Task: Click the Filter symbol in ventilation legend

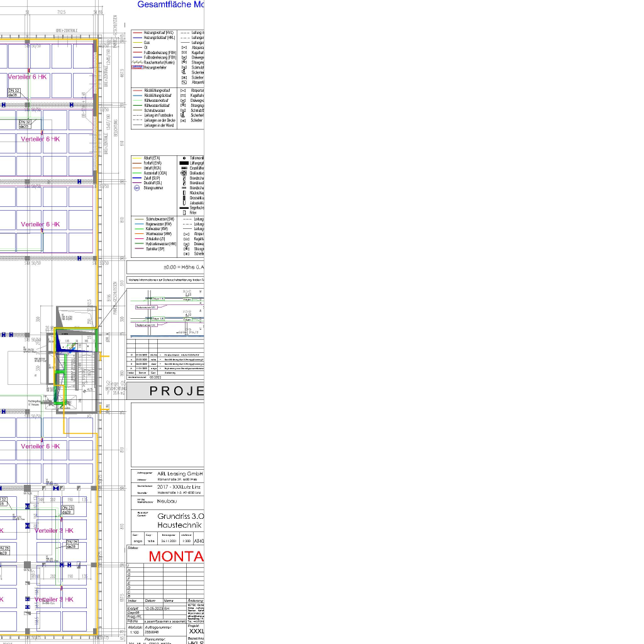Action: tap(184, 213)
